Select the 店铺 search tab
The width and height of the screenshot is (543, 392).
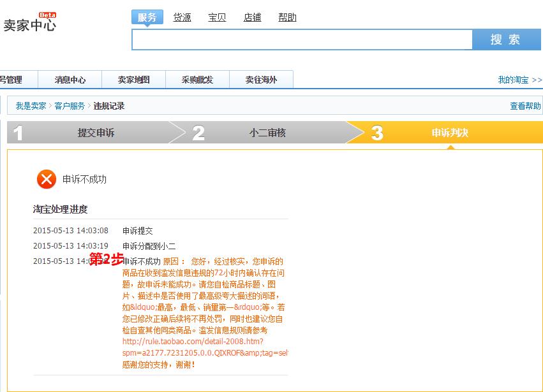[x=252, y=17]
